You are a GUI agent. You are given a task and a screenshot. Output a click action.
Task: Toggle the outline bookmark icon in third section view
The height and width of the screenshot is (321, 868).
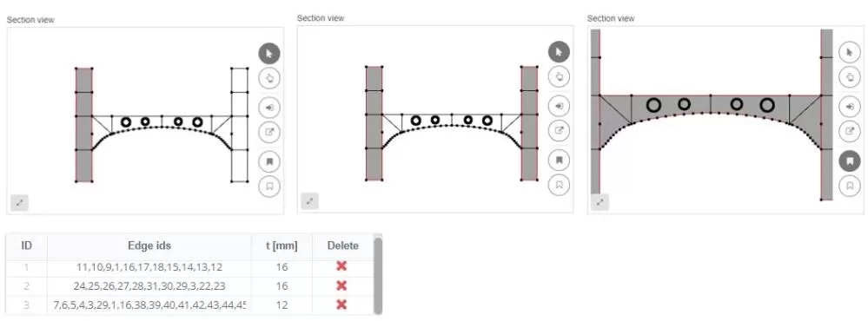(x=849, y=186)
